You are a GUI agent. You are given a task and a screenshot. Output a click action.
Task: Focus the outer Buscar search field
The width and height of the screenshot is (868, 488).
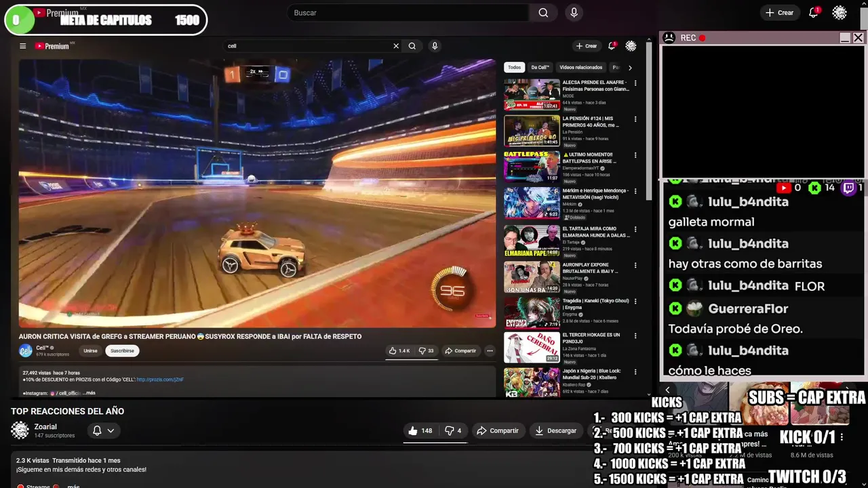[408, 13]
